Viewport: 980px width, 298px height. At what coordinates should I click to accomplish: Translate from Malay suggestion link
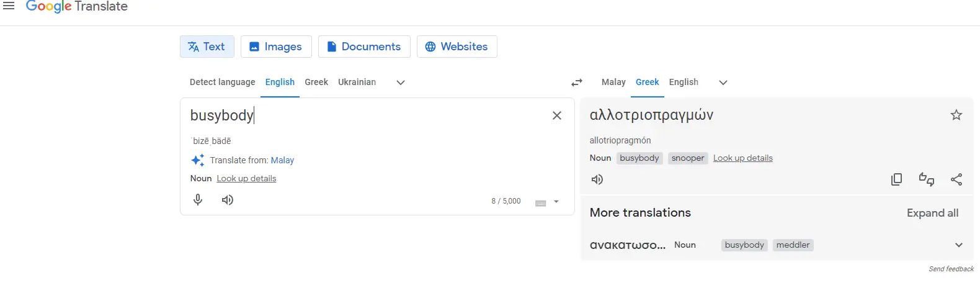point(282,160)
